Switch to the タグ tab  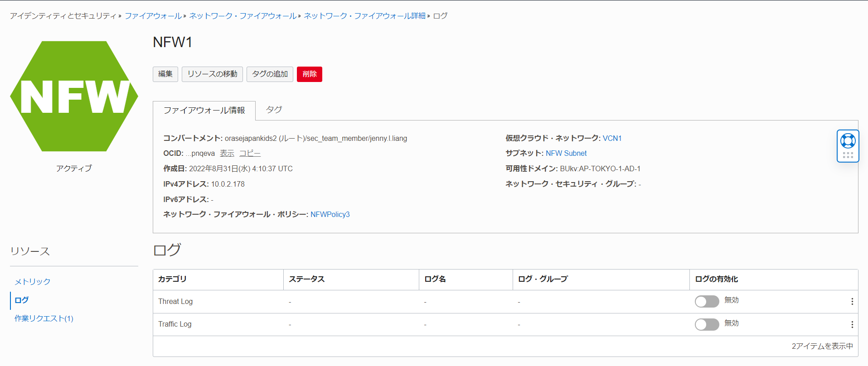click(274, 110)
